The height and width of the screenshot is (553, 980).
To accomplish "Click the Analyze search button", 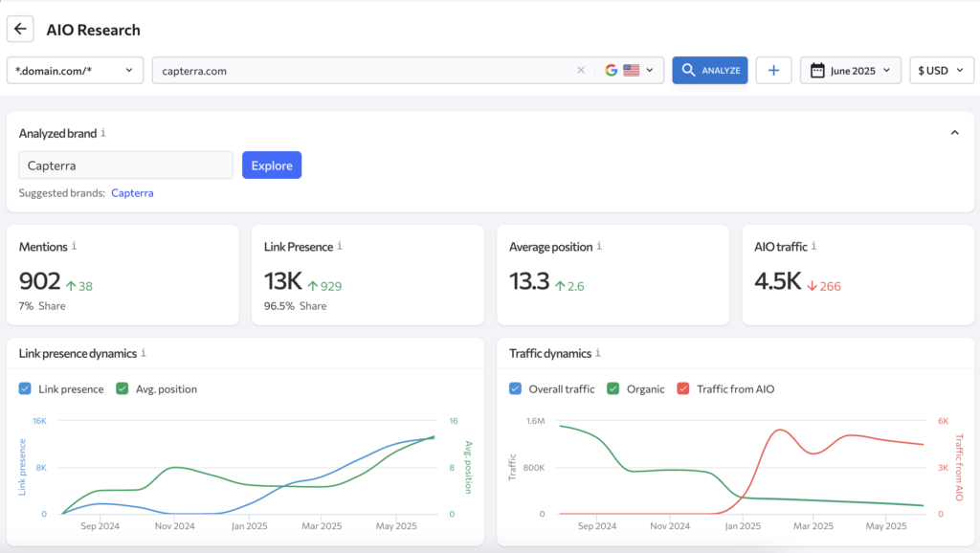I will tap(709, 70).
